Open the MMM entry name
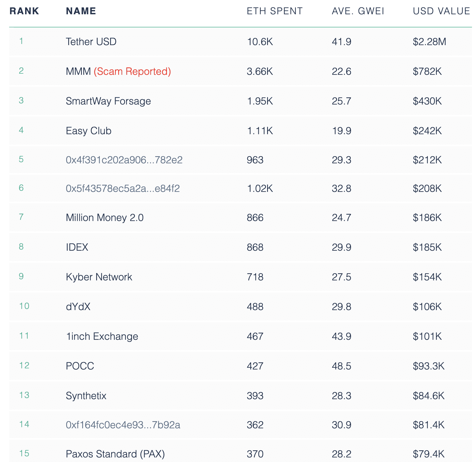This screenshot has height=462, width=476. pos(78,71)
